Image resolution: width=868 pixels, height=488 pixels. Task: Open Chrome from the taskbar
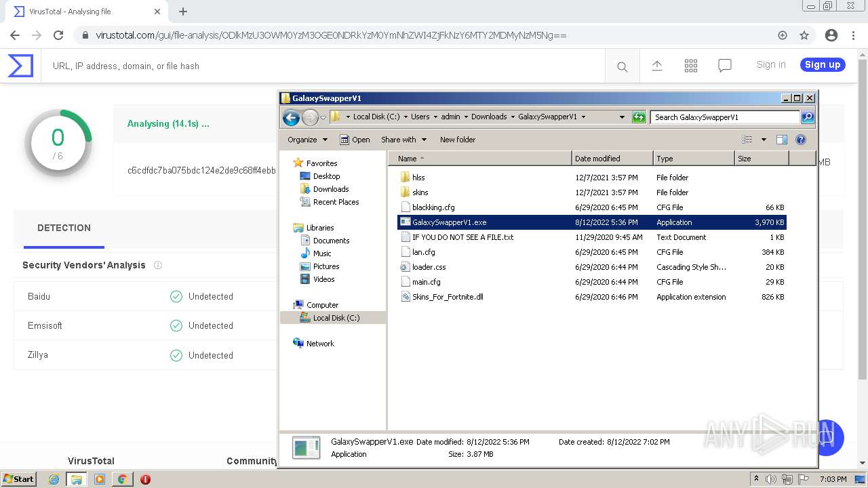(123, 479)
